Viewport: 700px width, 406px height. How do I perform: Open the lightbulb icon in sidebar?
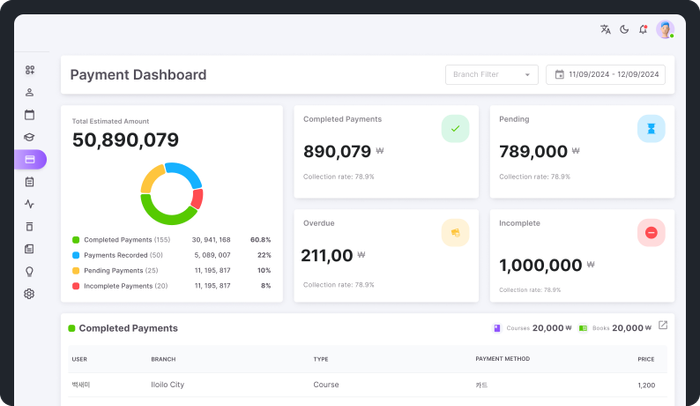click(x=29, y=271)
